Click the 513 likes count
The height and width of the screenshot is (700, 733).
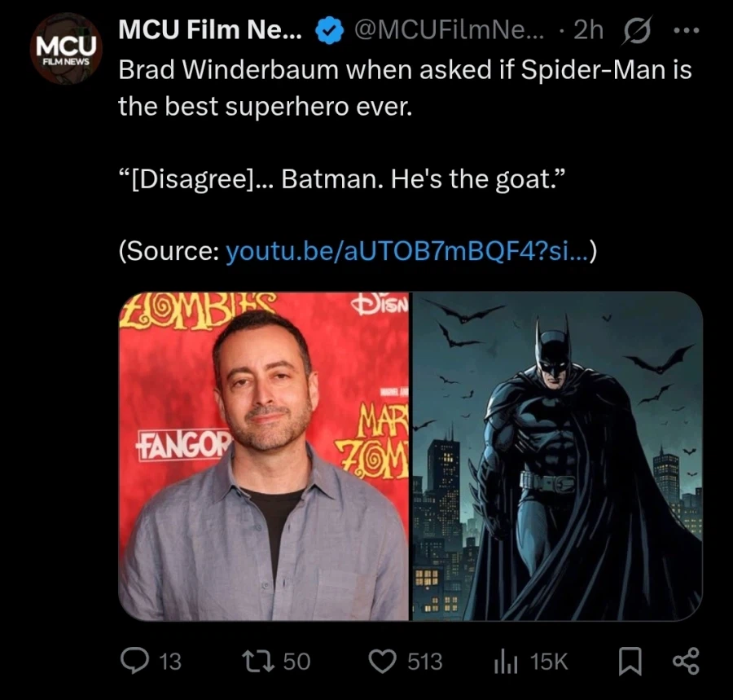(426, 663)
